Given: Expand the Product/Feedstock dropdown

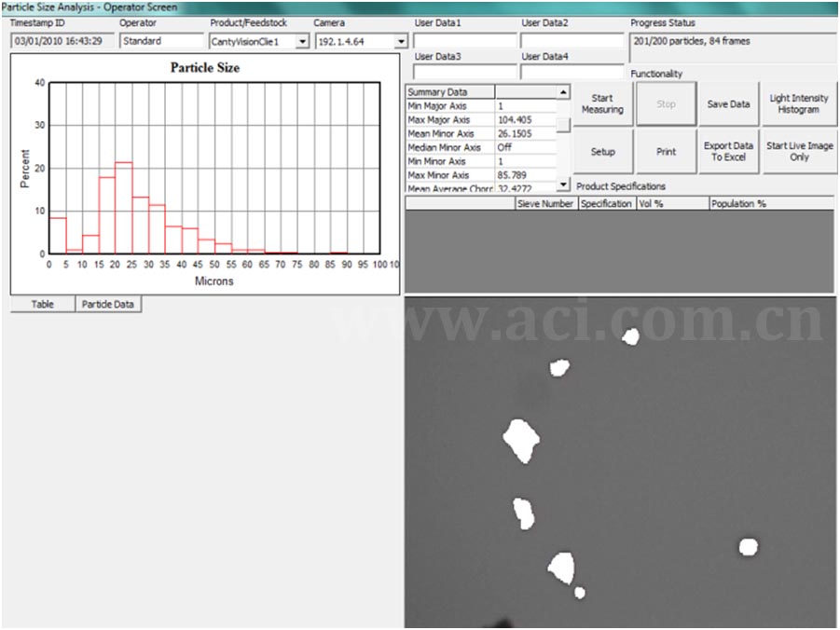Looking at the screenshot, I should point(302,42).
